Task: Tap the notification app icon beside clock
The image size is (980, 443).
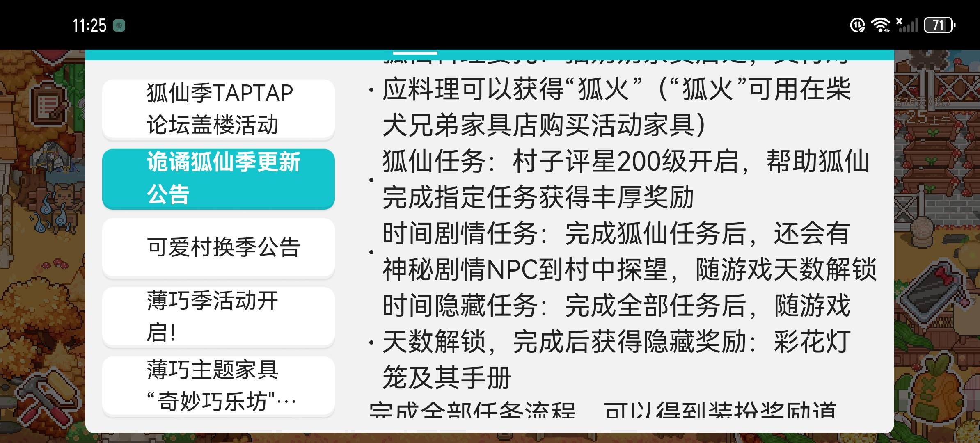Action: (x=119, y=25)
